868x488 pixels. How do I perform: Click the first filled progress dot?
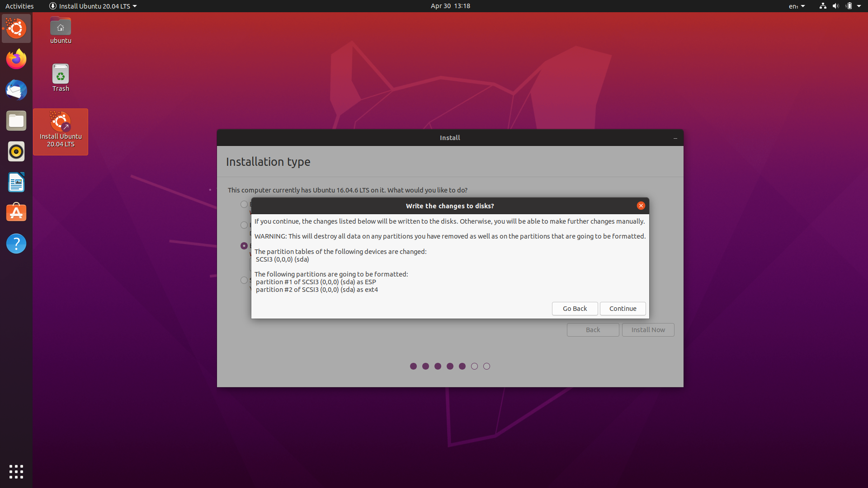point(413,366)
